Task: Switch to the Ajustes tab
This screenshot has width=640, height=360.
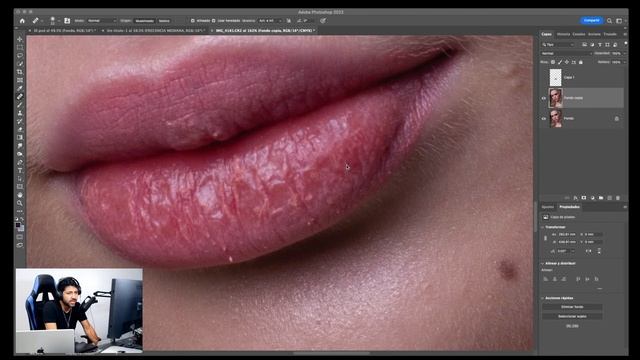Action: (548, 207)
